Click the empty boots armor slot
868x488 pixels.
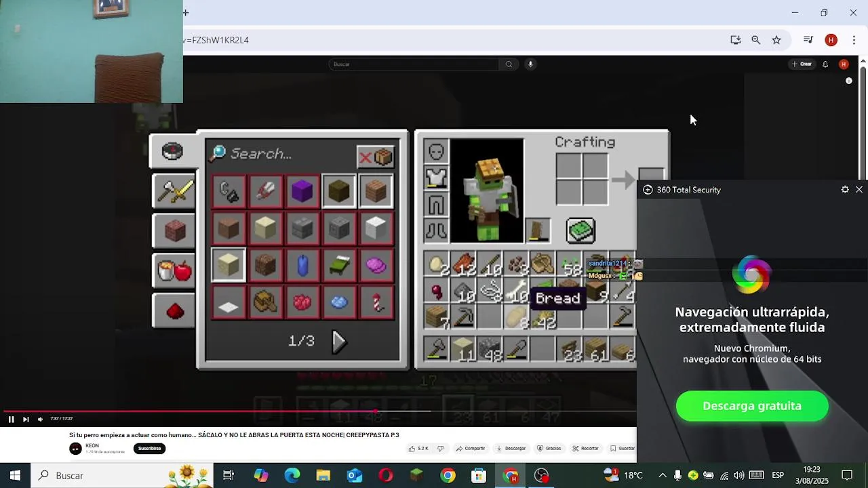point(436,230)
